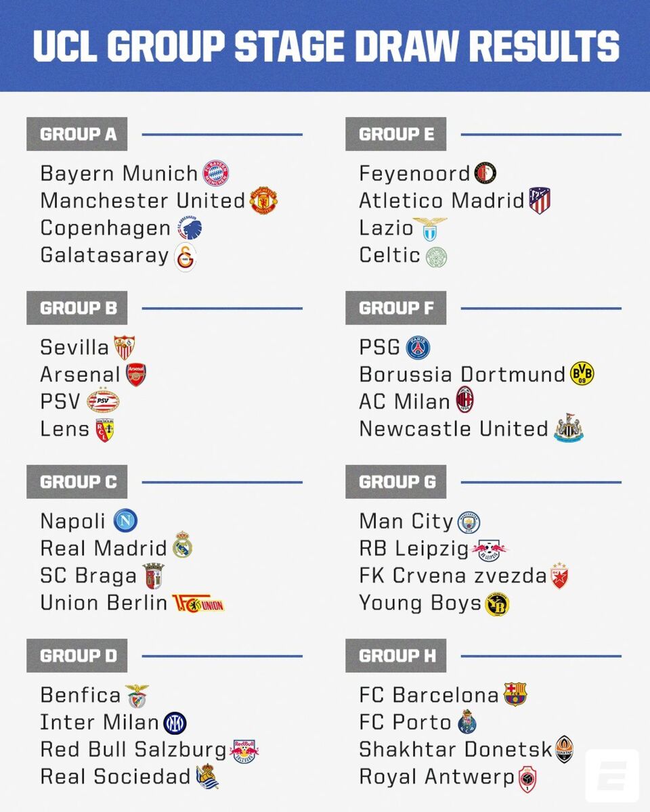Click the Atletico Madrid crest

click(540, 201)
